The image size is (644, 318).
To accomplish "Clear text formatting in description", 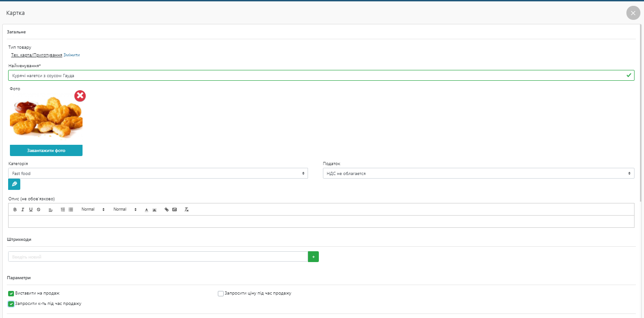I will pos(186,210).
